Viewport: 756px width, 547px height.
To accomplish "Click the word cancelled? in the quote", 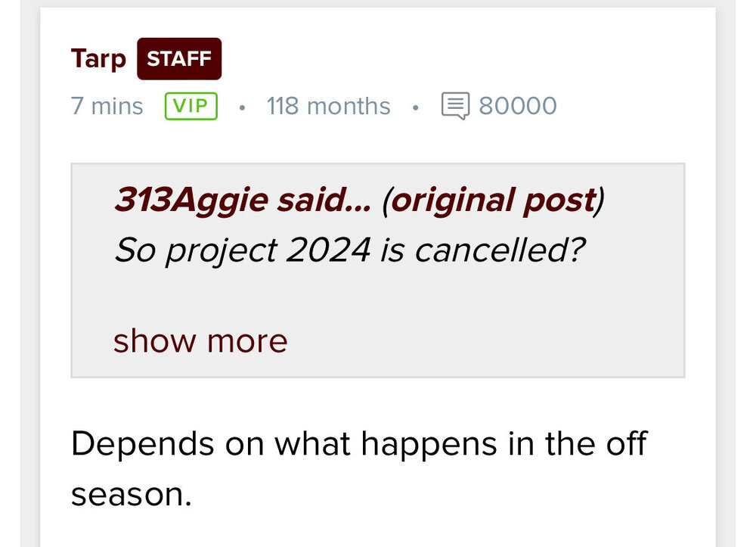I will (499, 250).
